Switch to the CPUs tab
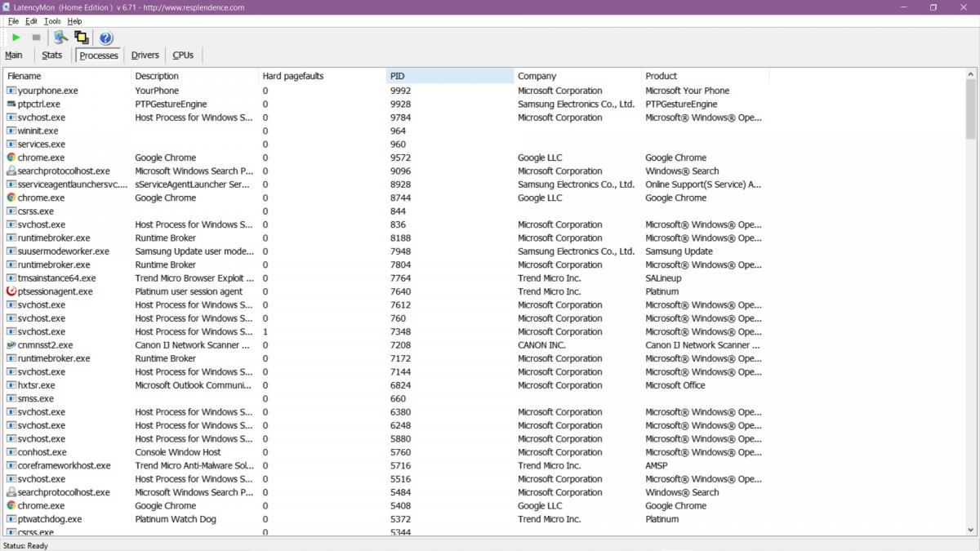 click(x=183, y=56)
